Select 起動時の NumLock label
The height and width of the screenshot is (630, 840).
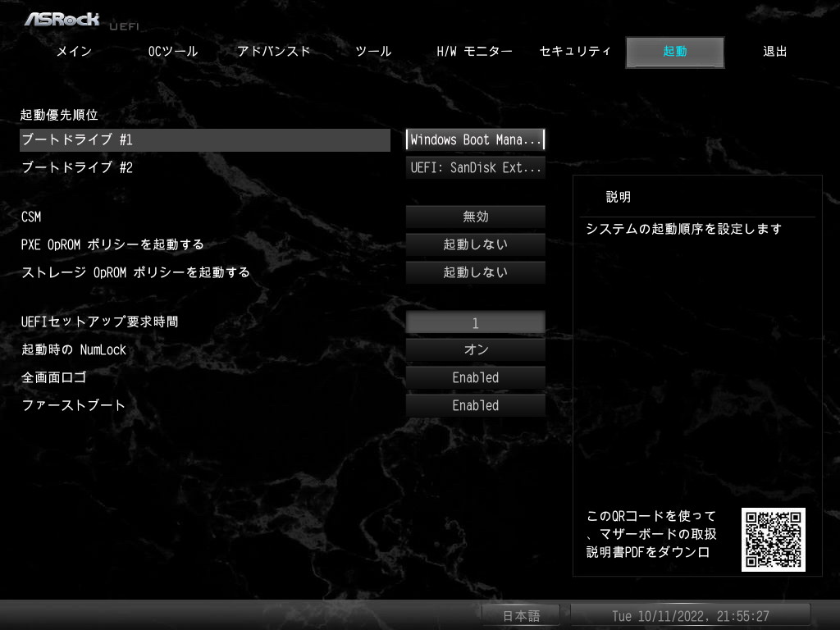tap(74, 349)
